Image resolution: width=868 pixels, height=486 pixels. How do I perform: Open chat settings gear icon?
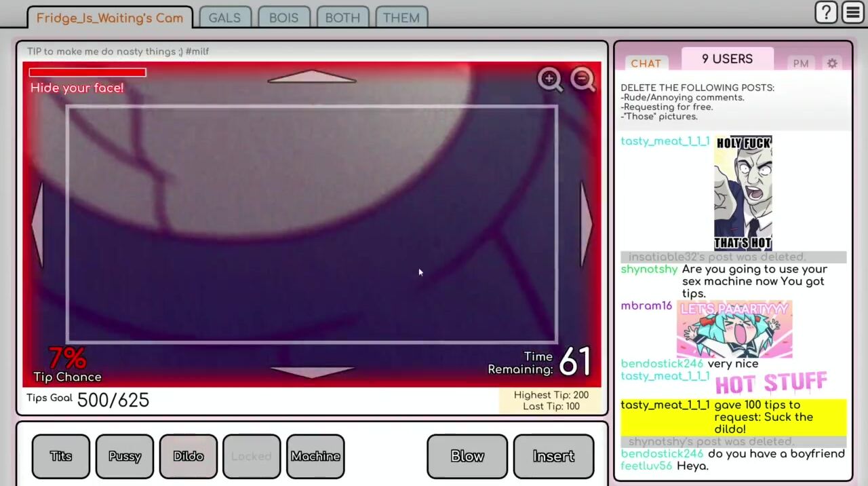pyautogui.click(x=832, y=63)
